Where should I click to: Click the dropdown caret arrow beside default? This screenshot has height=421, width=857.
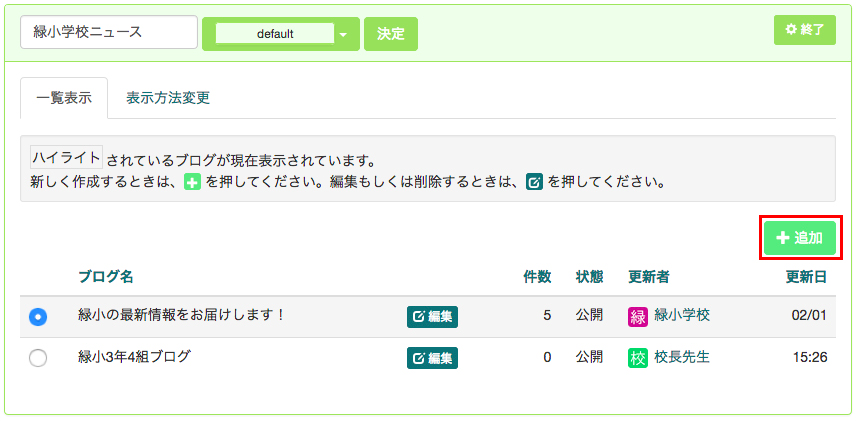343,34
